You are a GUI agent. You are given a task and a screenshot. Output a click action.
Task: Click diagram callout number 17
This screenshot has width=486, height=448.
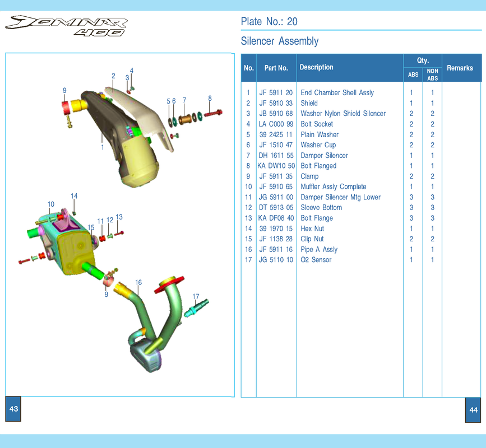click(x=196, y=297)
